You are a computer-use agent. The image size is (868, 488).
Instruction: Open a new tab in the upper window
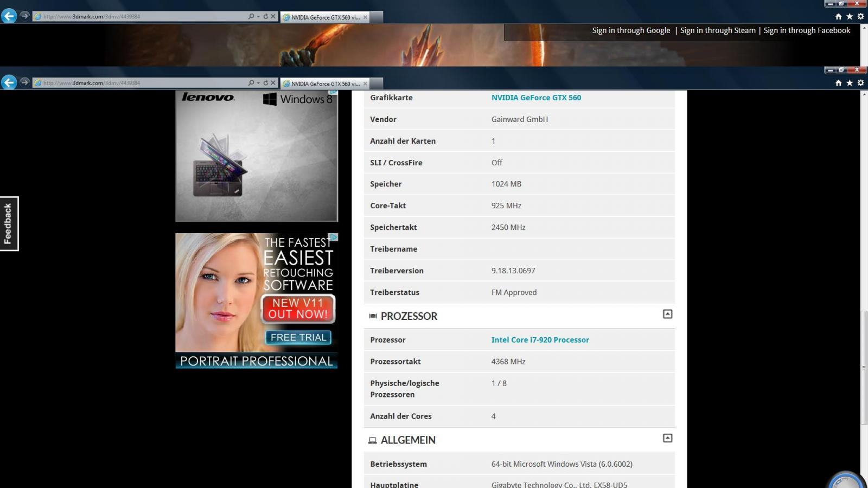(x=378, y=17)
